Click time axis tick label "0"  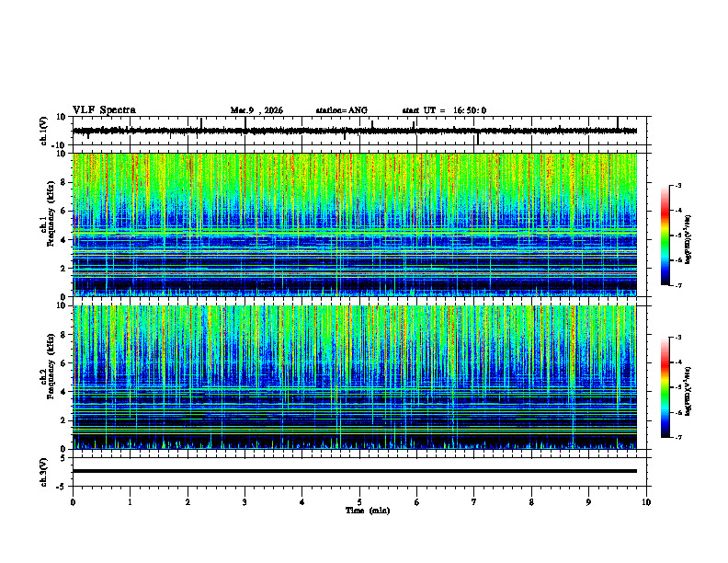click(x=73, y=502)
